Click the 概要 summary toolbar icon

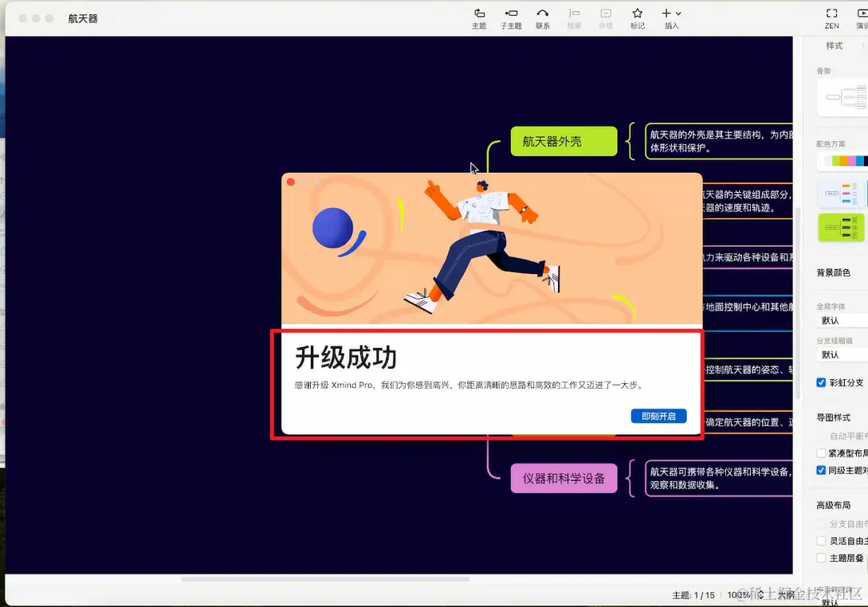[574, 18]
